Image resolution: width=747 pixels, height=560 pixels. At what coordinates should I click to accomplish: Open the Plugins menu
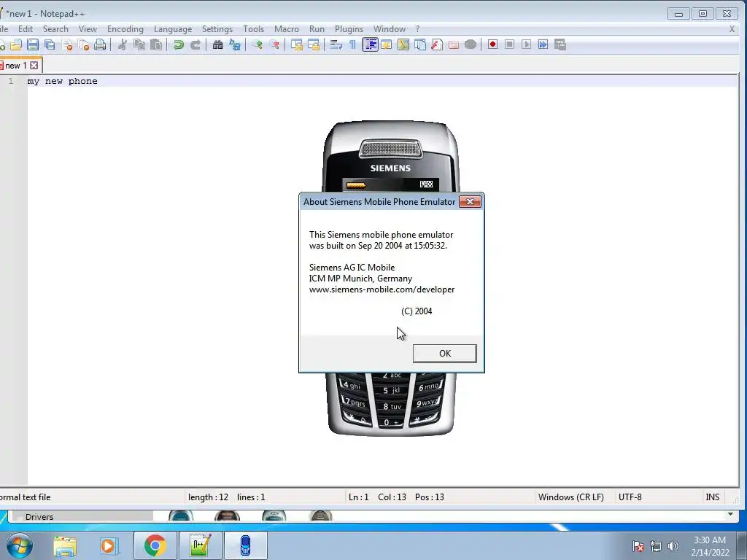point(349,29)
